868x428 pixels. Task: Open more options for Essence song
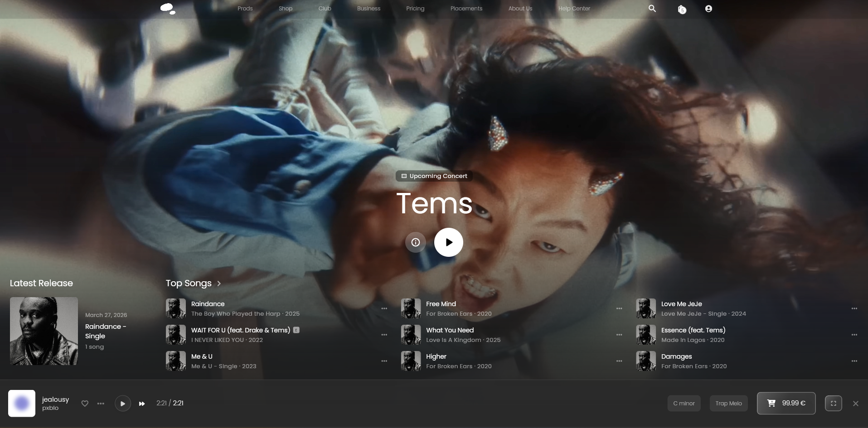click(854, 335)
